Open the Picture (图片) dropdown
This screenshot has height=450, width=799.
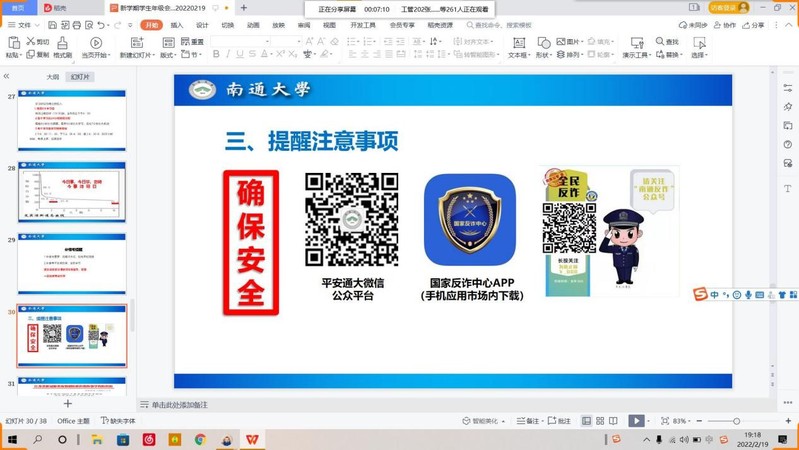570,41
